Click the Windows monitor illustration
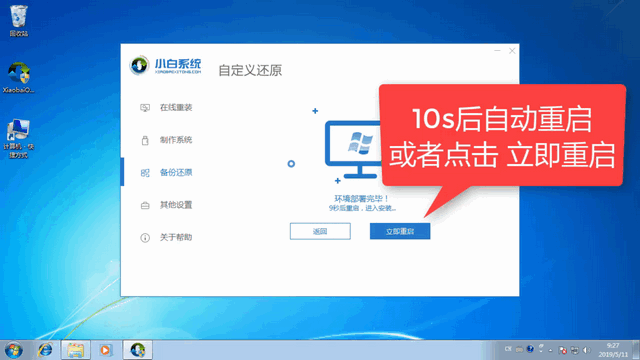Screen dimensions: 640x360 click(x=353, y=149)
